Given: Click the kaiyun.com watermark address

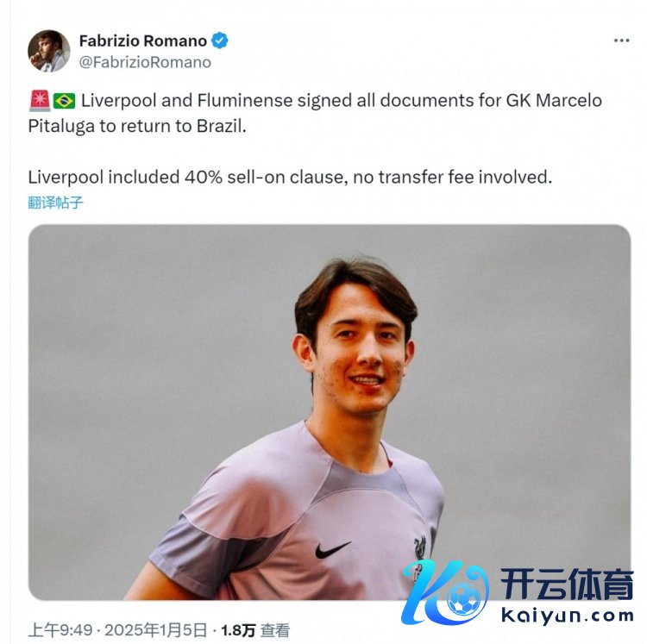Looking at the screenshot, I should click(568, 616).
